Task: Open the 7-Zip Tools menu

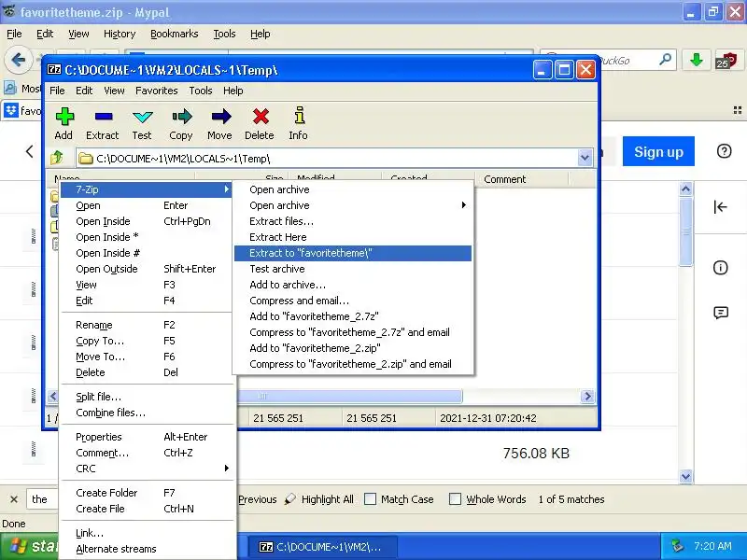Action: 201,91
